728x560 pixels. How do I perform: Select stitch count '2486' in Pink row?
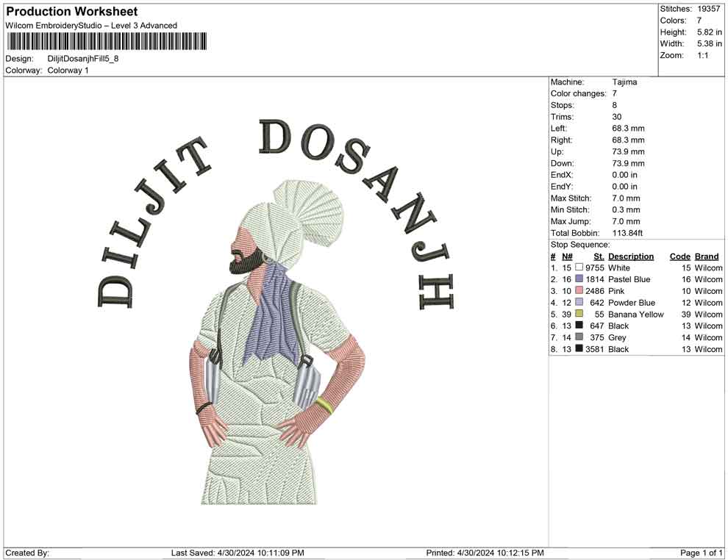[x=595, y=291]
